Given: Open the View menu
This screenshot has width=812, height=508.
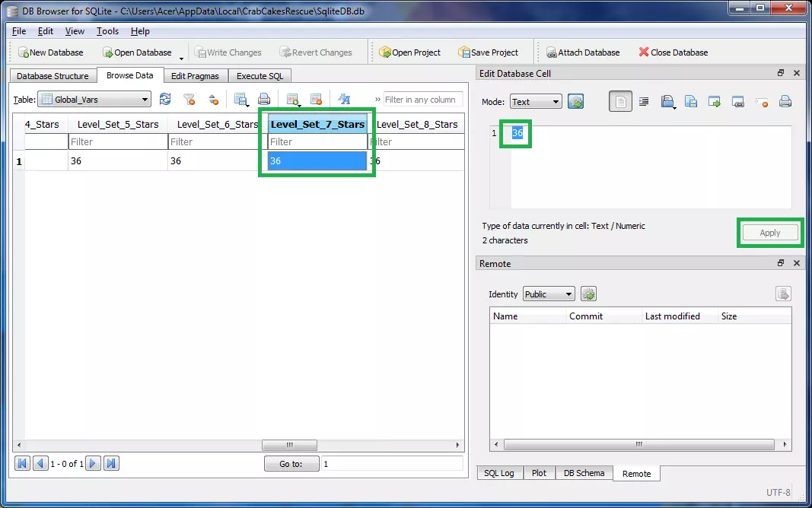Looking at the screenshot, I should click(x=75, y=31).
